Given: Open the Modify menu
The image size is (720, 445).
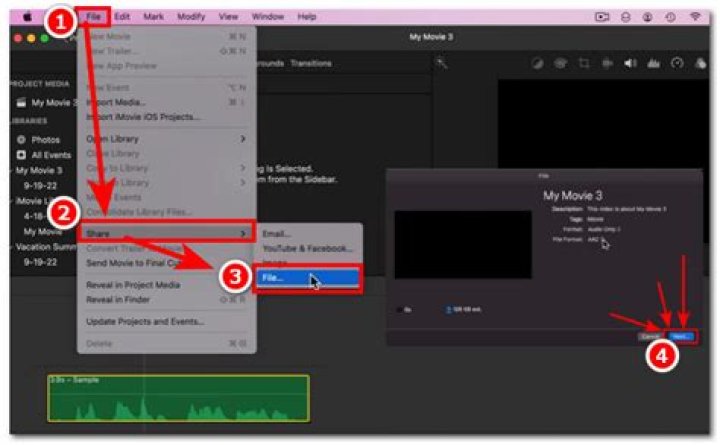Looking at the screenshot, I should [x=191, y=17].
